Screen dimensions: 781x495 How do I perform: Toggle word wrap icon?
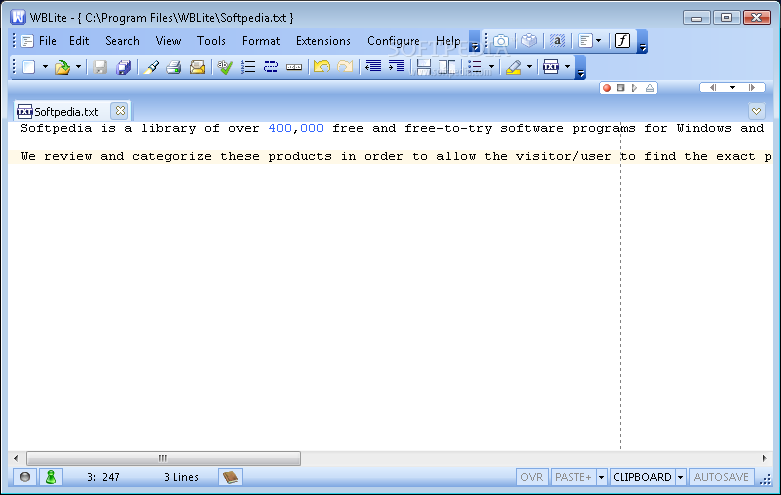[270, 67]
